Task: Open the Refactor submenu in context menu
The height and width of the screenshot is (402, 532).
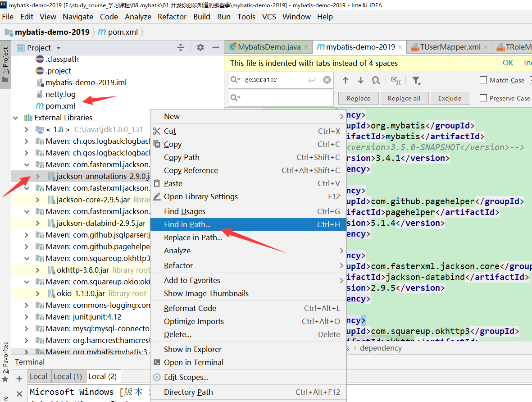Action: coord(248,265)
